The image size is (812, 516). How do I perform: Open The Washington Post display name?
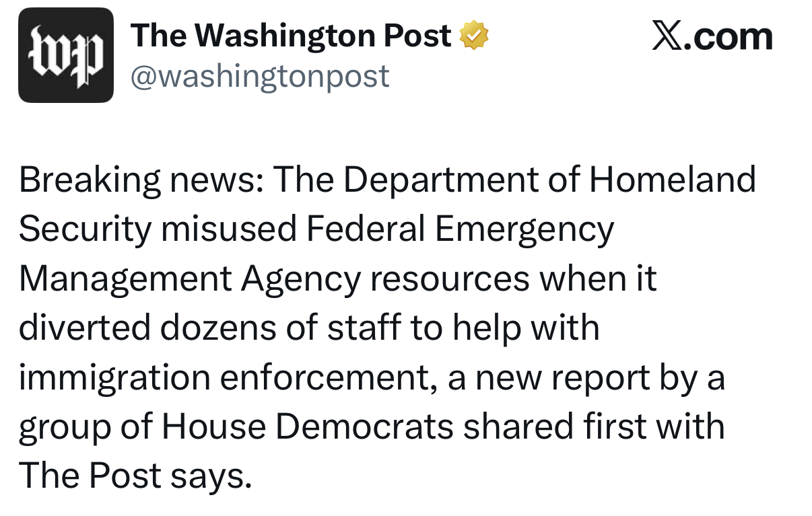coord(291,36)
